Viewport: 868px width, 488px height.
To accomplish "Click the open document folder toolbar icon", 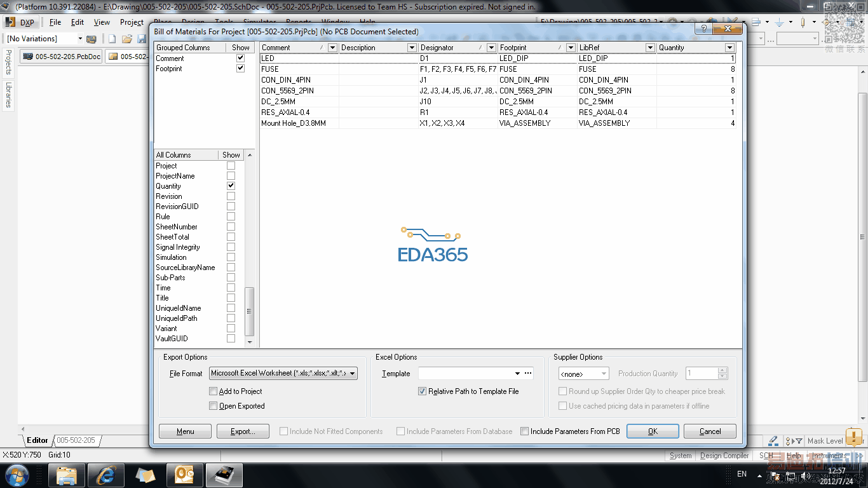I will (127, 39).
